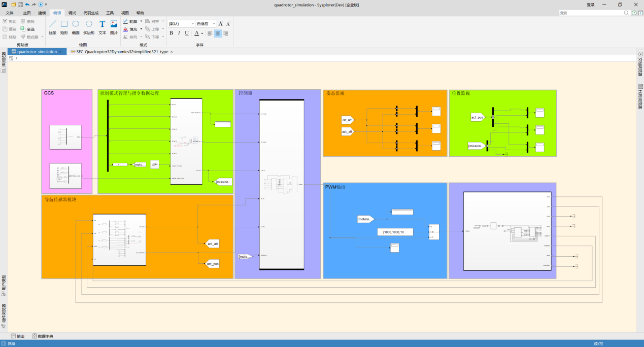
Task: Click the 搜索 search input field
Action: tap(589, 13)
